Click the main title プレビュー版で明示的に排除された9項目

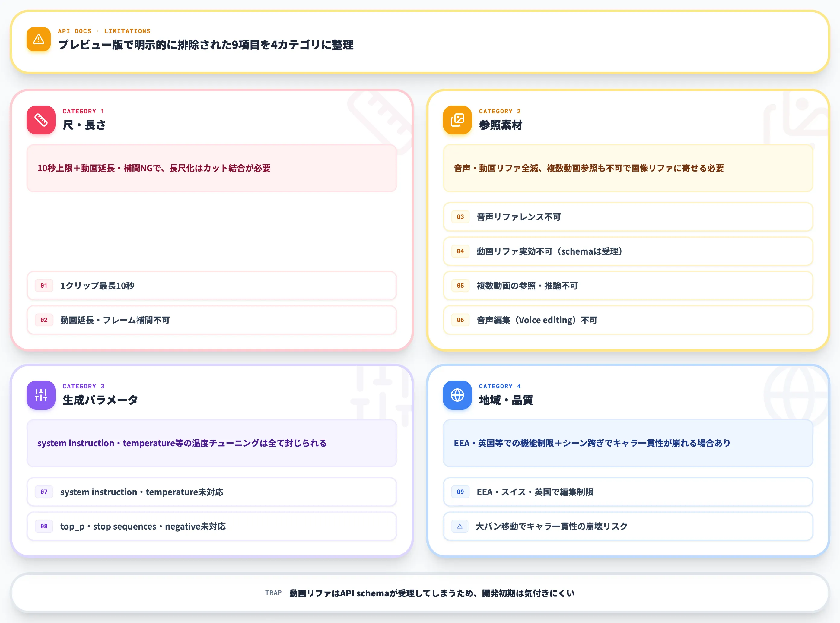[206, 45]
